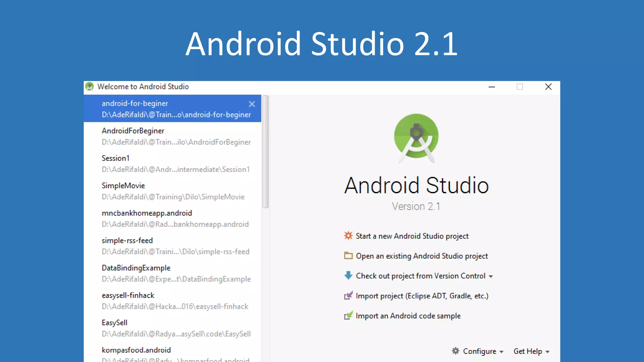
Task: Open the AndroidForBeginer recent project
Action: 172,136
